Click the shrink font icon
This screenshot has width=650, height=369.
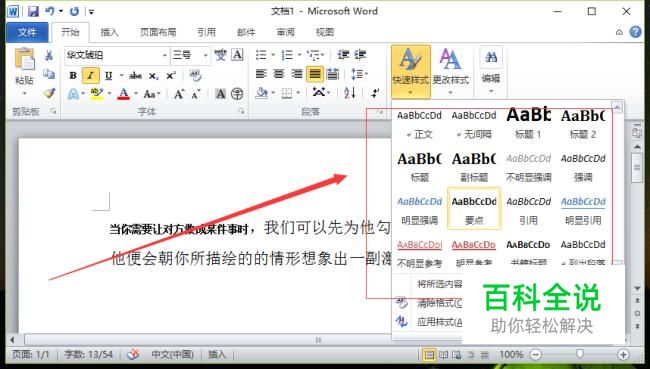coord(196,94)
